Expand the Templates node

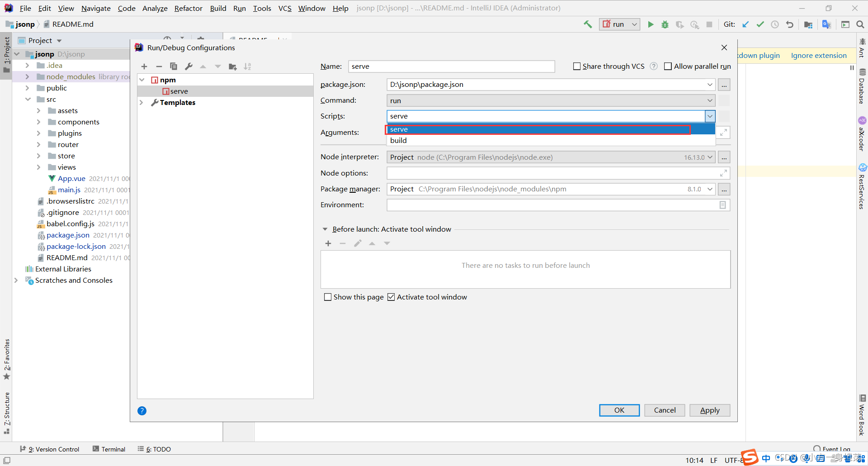142,103
